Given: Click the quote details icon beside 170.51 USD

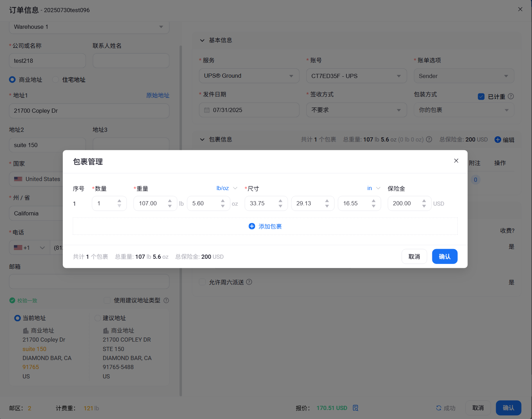Looking at the screenshot, I should click(356, 408).
